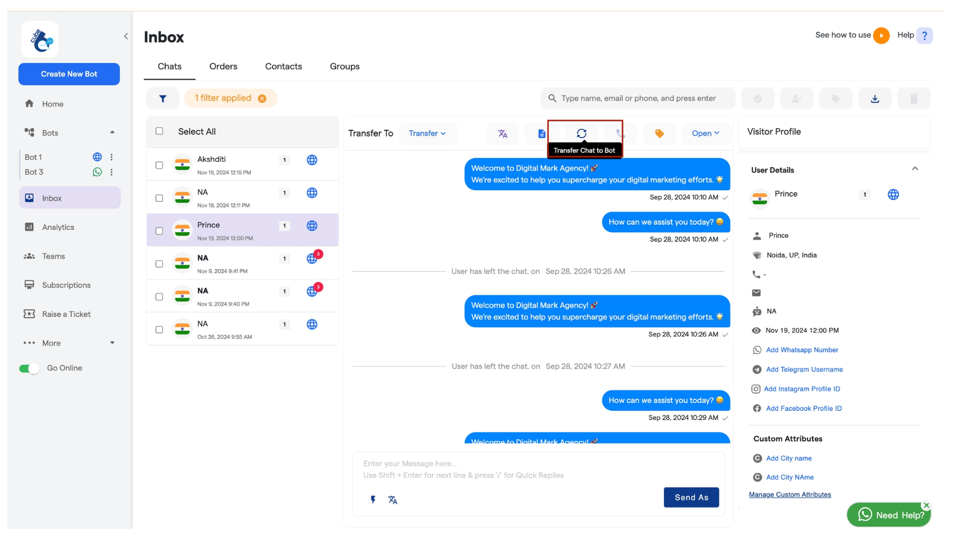
Task: Click the trash delete icon at top right
Action: point(914,99)
